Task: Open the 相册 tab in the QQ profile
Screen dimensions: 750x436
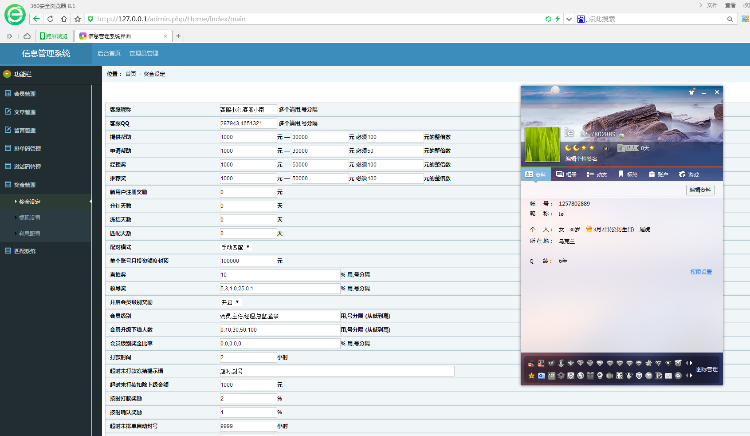Action: tap(566, 174)
